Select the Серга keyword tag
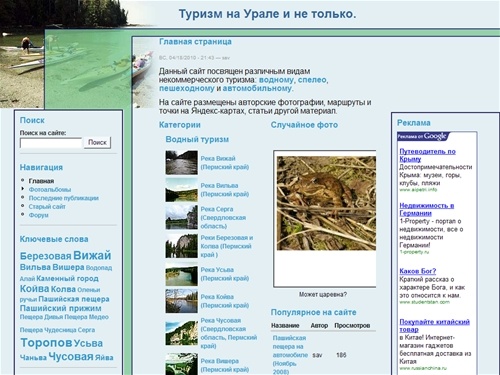The image size is (500, 375). click(87, 330)
